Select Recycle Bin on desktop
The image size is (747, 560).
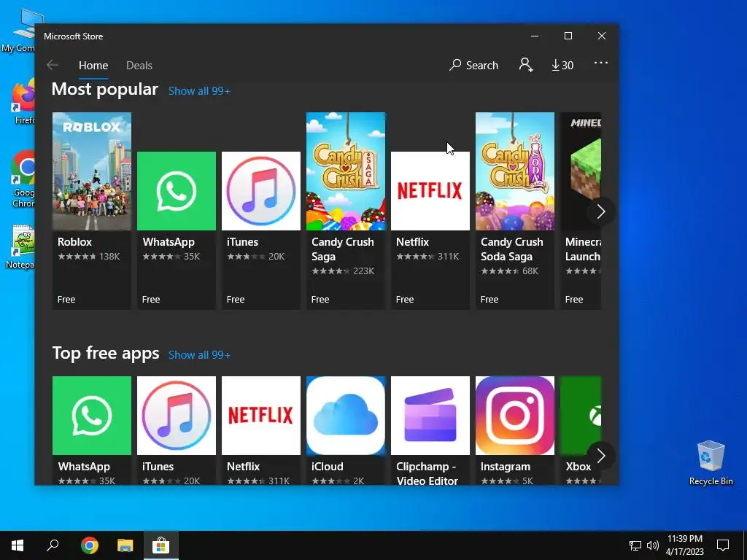tap(711, 463)
